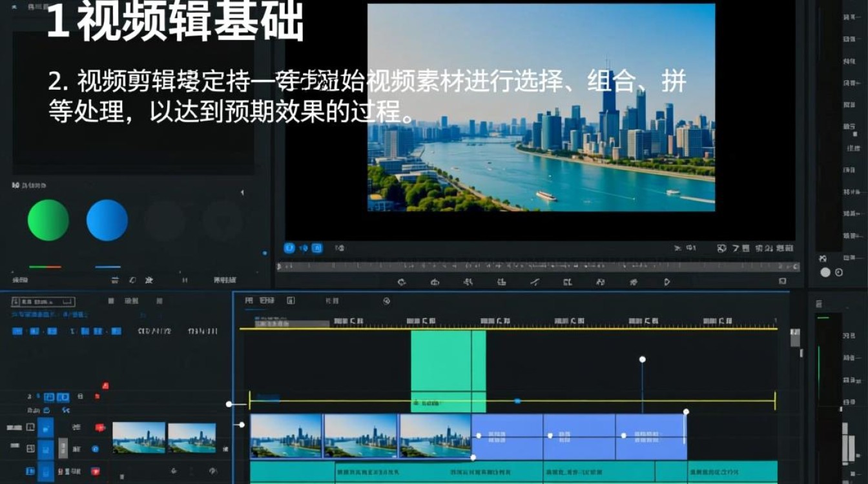Click the monitor scrub bar below the preview
Viewport: 868px width, 484px height.
click(538, 266)
